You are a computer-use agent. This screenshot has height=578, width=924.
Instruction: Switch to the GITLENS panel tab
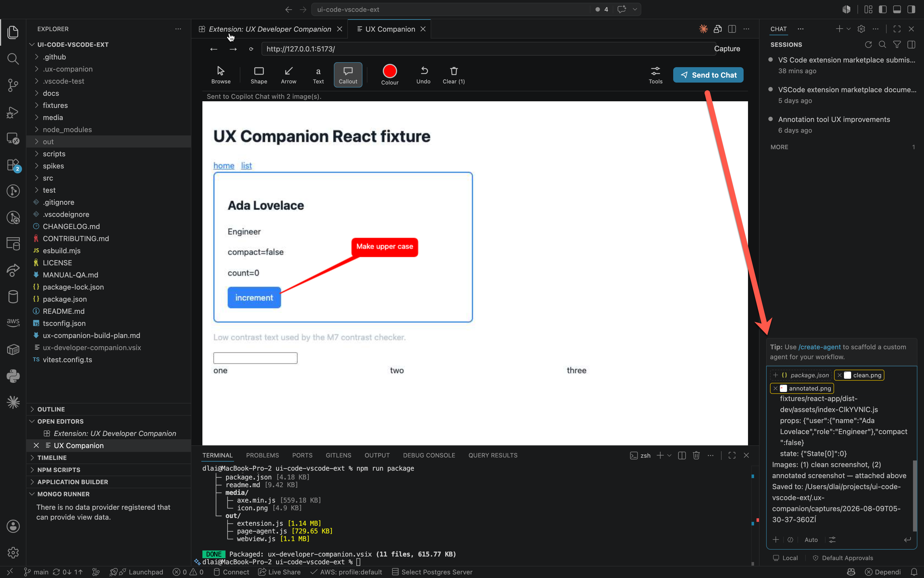coord(338,455)
